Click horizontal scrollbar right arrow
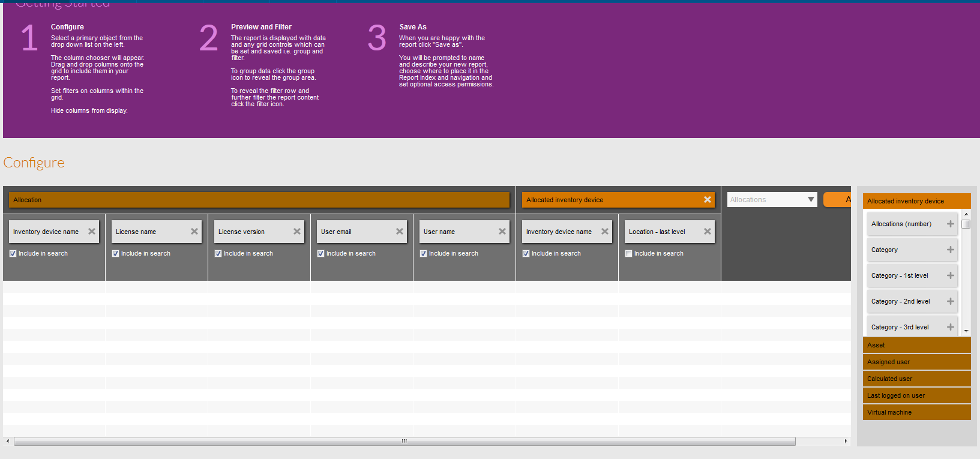 click(846, 441)
